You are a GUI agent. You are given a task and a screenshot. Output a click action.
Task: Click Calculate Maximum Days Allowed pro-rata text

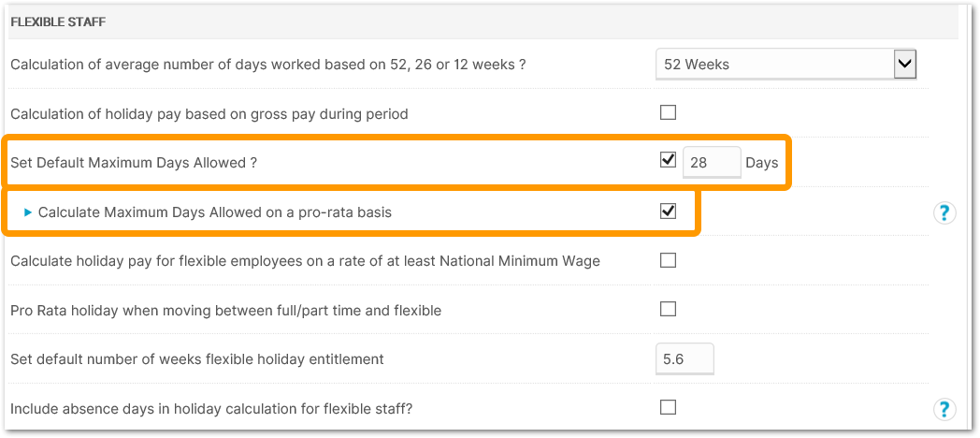pos(215,212)
